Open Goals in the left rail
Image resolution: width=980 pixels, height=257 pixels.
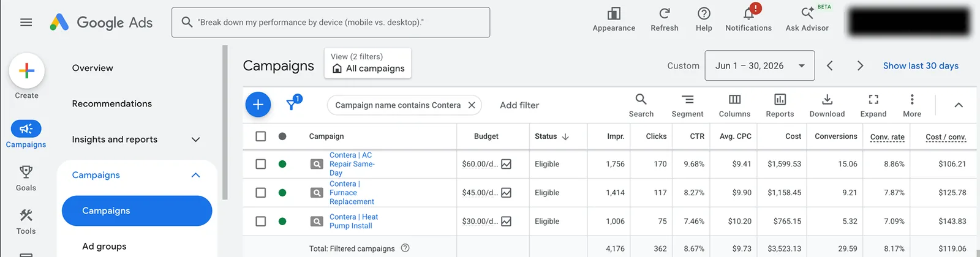tap(26, 178)
